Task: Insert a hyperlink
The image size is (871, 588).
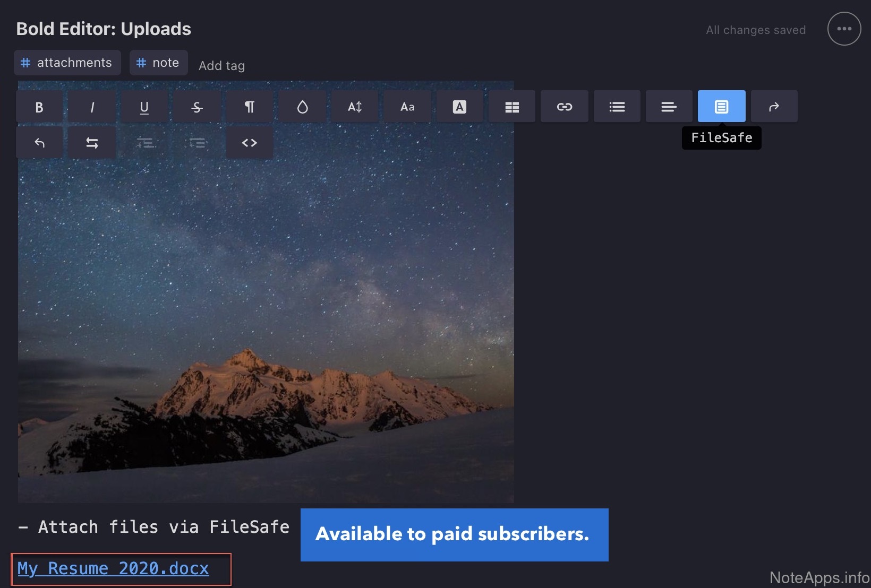Action: click(564, 107)
